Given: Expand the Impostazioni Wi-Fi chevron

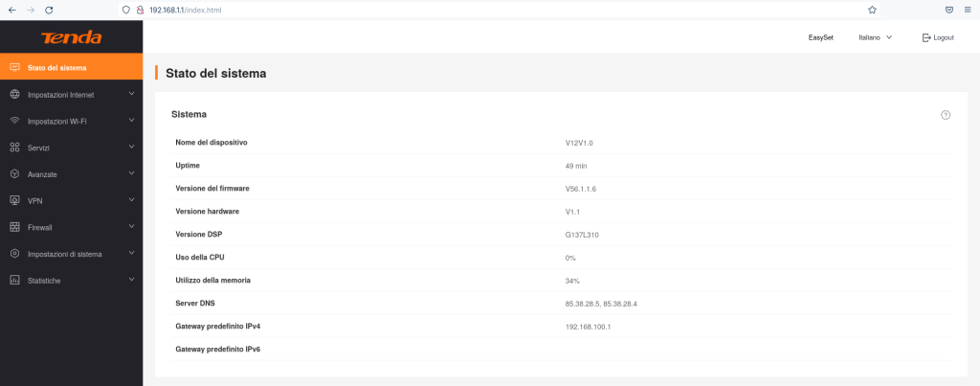Looking at the screenshot, I should point(131,121).
